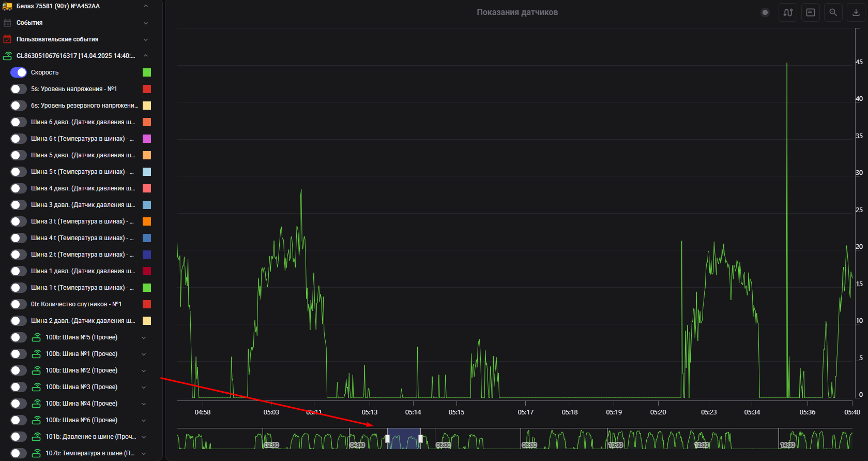Viewport: 868px width, 461px height.
Task: Expand the 100b: Шина №5 chevron
Action: pyautogui.click(x=144, y=337)
